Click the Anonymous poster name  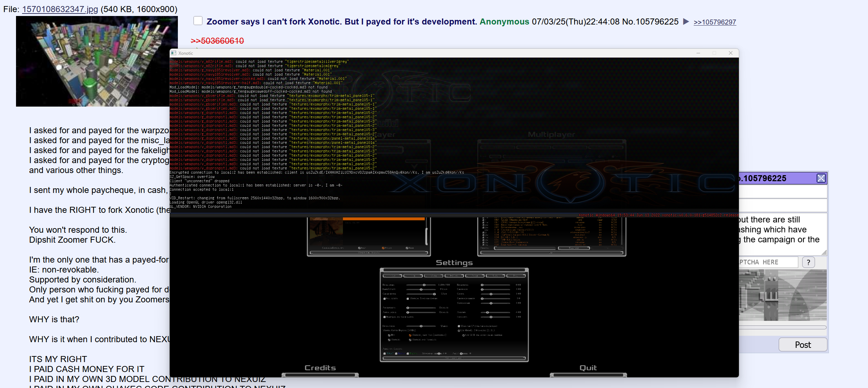(x=504, y=22)
